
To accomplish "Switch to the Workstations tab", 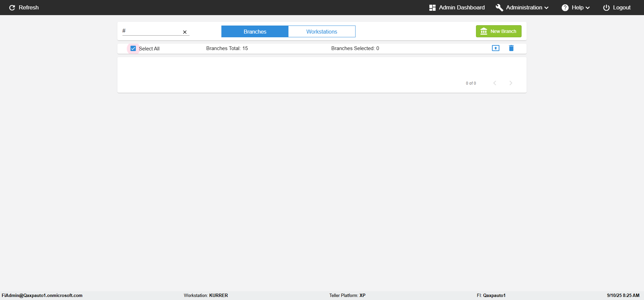I will pyautogui.click(x=322, y=32).
